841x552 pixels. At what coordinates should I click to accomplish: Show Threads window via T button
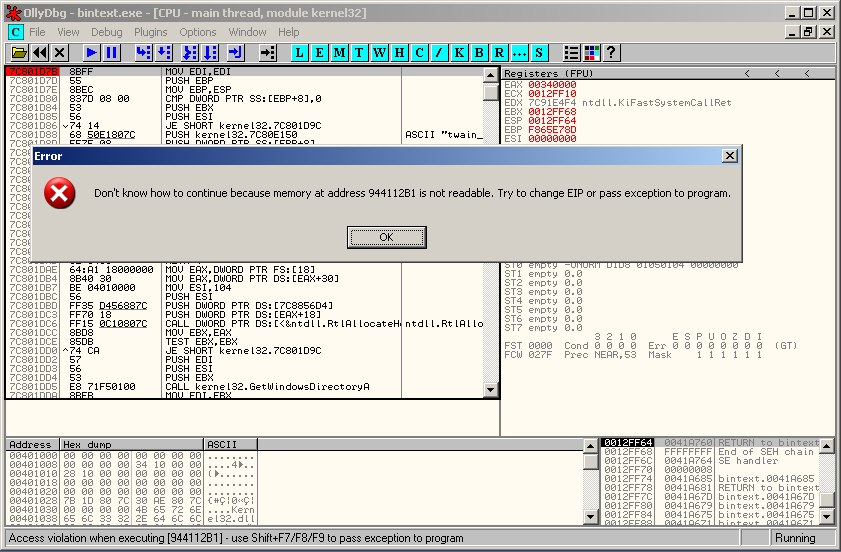tap(360, 52)
